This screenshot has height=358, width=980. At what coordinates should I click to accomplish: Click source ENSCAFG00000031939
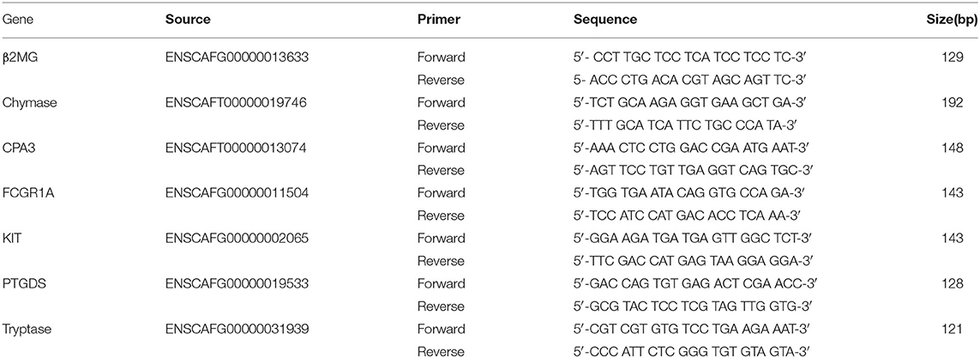238,331
